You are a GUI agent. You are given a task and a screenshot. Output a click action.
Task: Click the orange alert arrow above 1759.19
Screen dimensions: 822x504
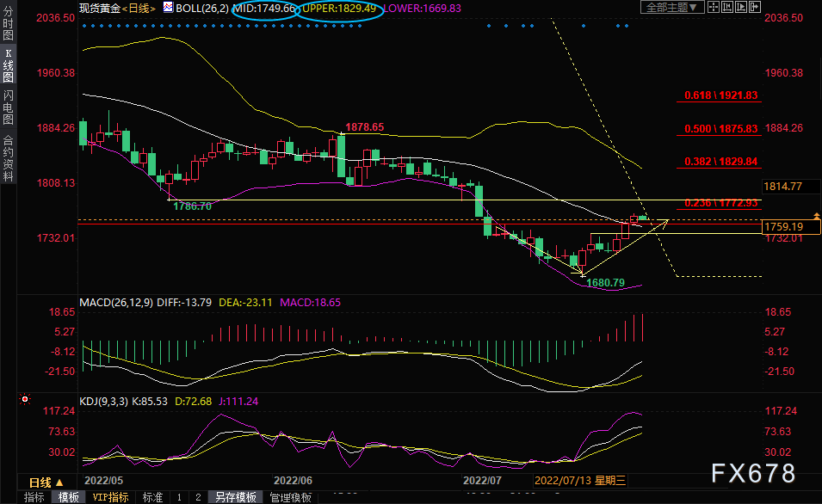816,216
